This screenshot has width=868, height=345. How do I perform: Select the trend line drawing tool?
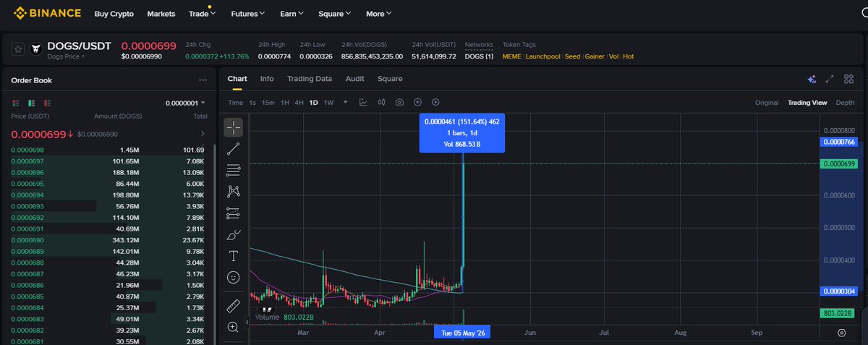pos(233,149)
